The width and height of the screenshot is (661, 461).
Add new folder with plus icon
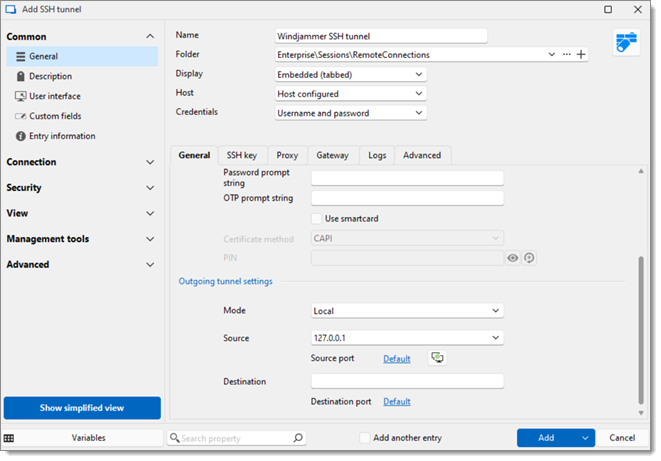coord(581,54)
